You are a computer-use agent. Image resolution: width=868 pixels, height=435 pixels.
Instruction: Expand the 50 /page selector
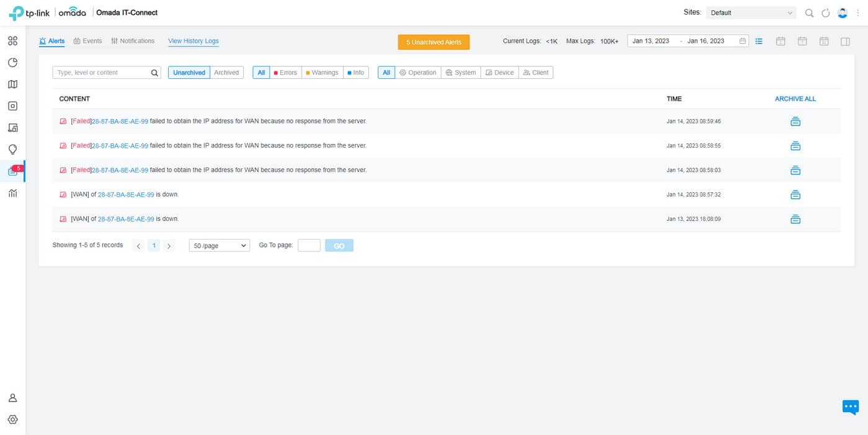click(219, 246)
